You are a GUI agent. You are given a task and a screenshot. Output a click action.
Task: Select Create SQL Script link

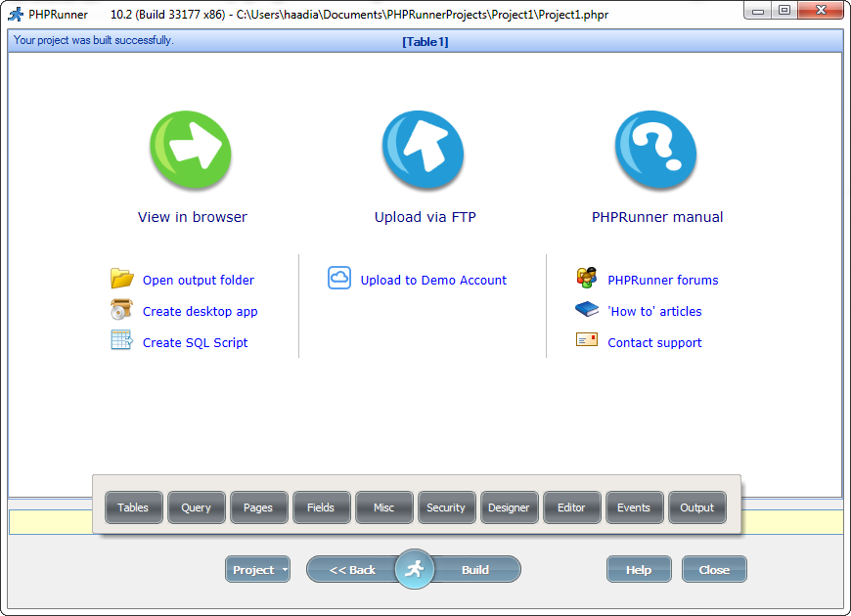click(x=195, y=342)
